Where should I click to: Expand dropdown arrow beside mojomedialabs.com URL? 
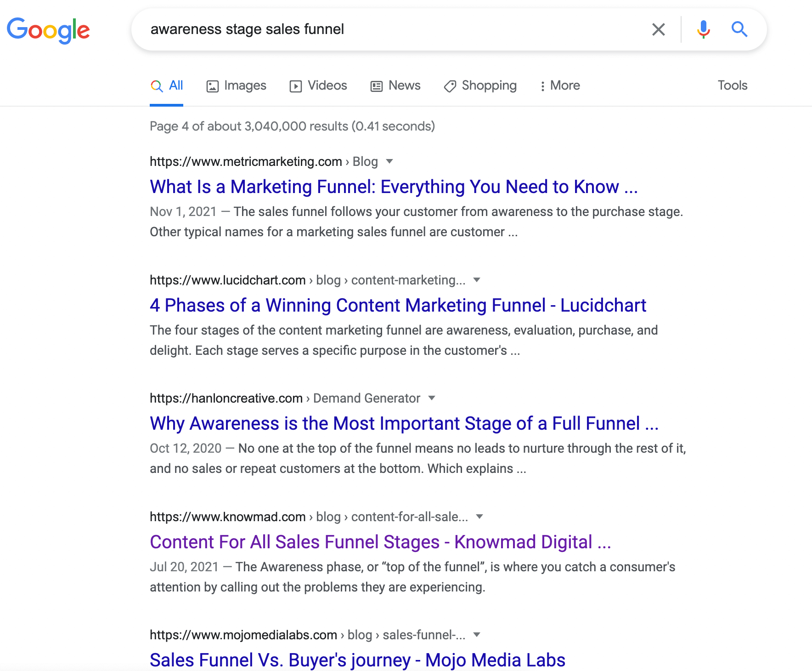point(477,635)
